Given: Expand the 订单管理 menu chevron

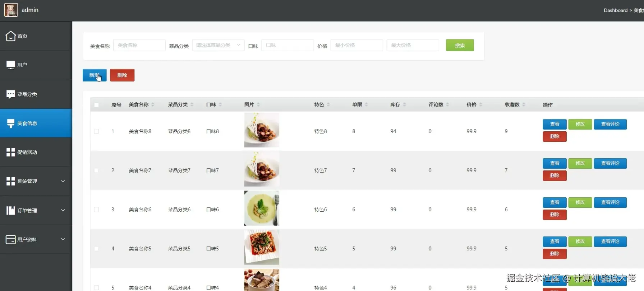Looking at the screenshot, I should click(x=63, y=210).
